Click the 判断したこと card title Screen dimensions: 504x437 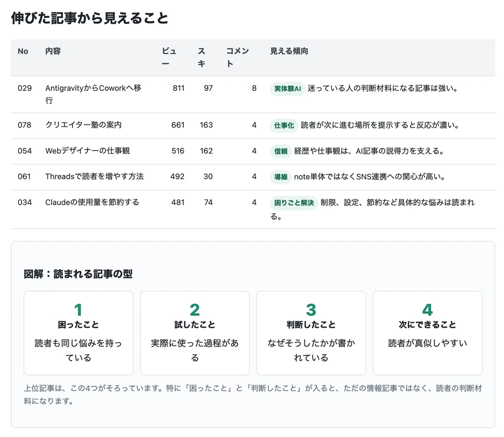pyautogui.click(x=311, y=324)
